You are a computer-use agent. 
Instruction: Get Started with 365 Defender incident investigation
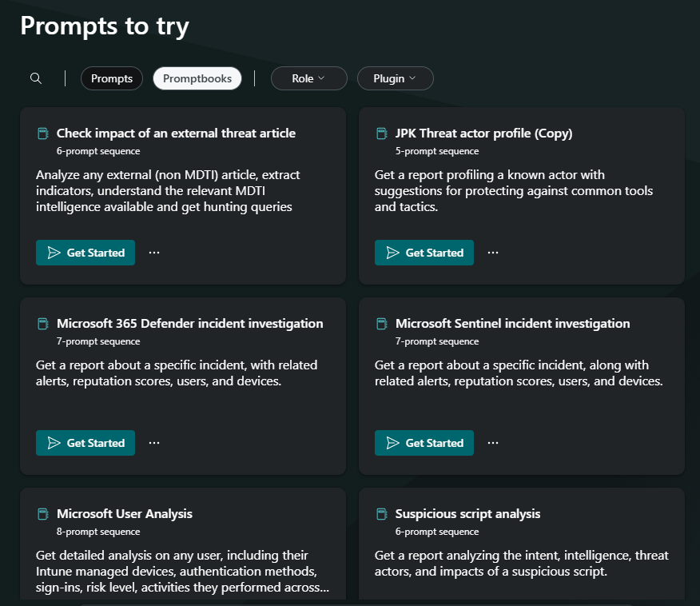(86, 443)
